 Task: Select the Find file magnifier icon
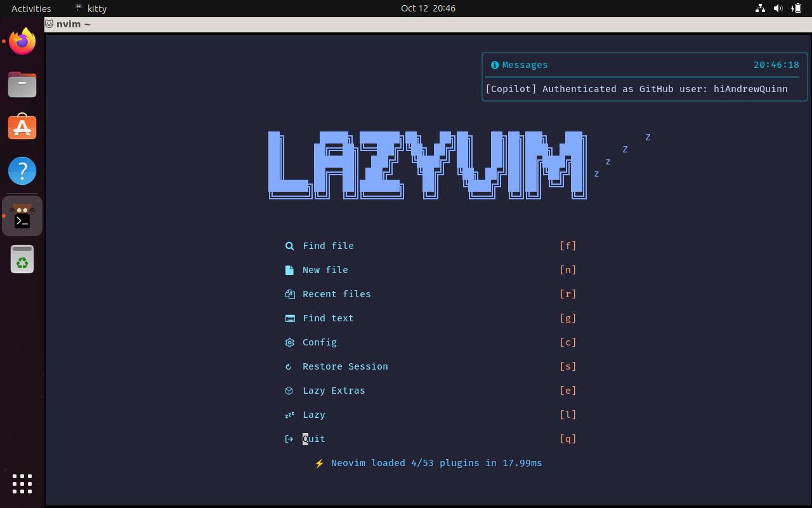(x=290, y=246)
